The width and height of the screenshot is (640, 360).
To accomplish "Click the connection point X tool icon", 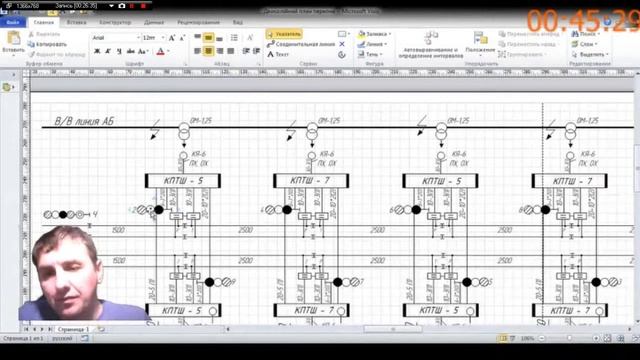I will click(x=342, y=44).
